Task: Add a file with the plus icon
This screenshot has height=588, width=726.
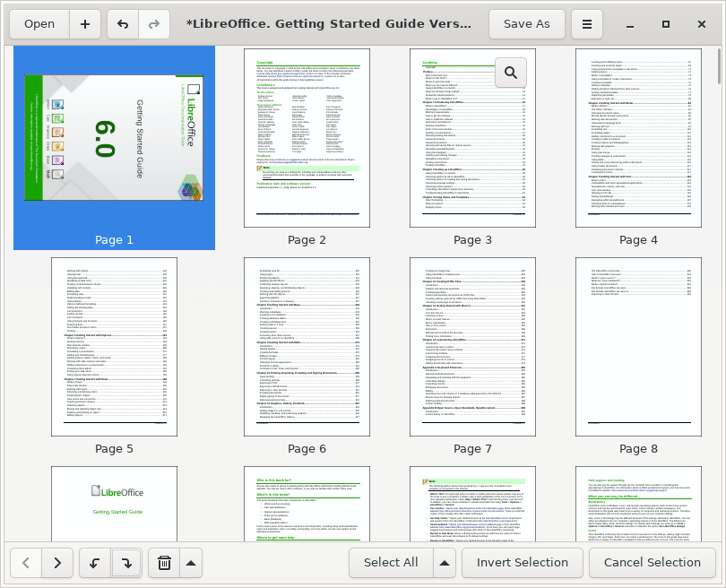Action: coord(85,24)
